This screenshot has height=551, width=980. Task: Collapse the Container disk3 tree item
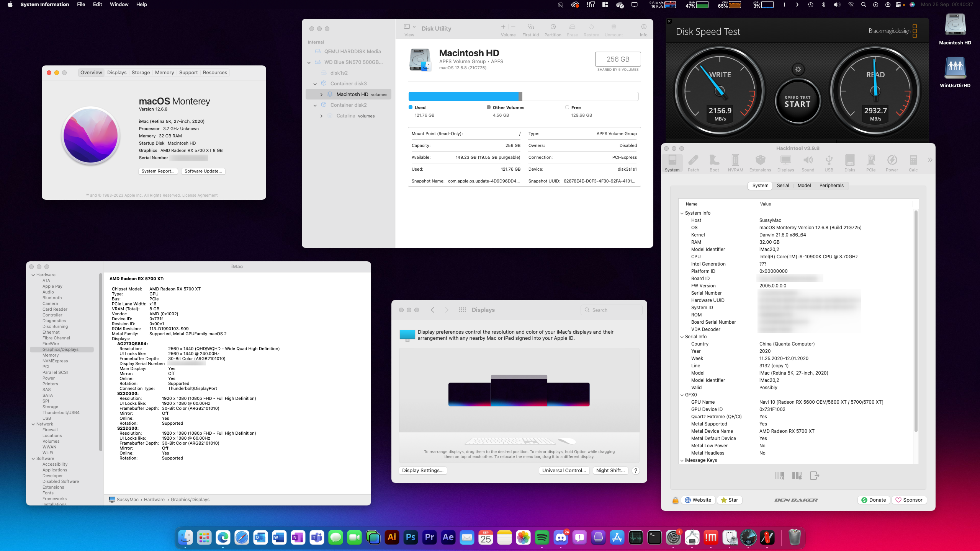pos(315,83)
